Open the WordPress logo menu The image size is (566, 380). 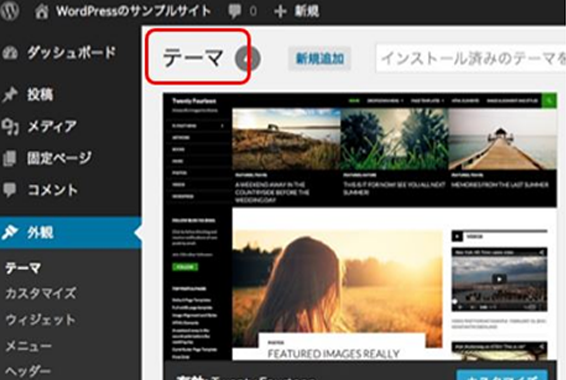point(10,11)
